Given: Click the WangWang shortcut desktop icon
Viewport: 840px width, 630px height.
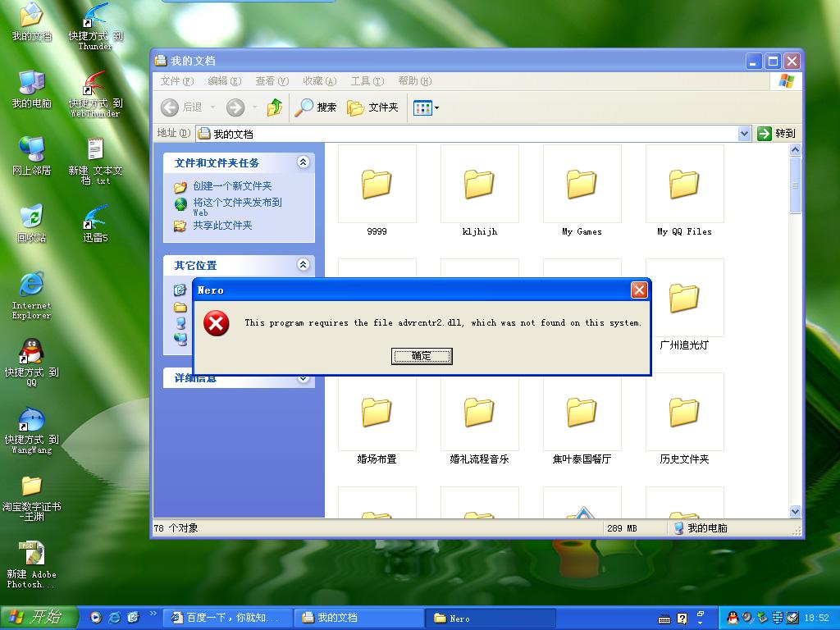Looking at the screenshot, I should (32, 430).
